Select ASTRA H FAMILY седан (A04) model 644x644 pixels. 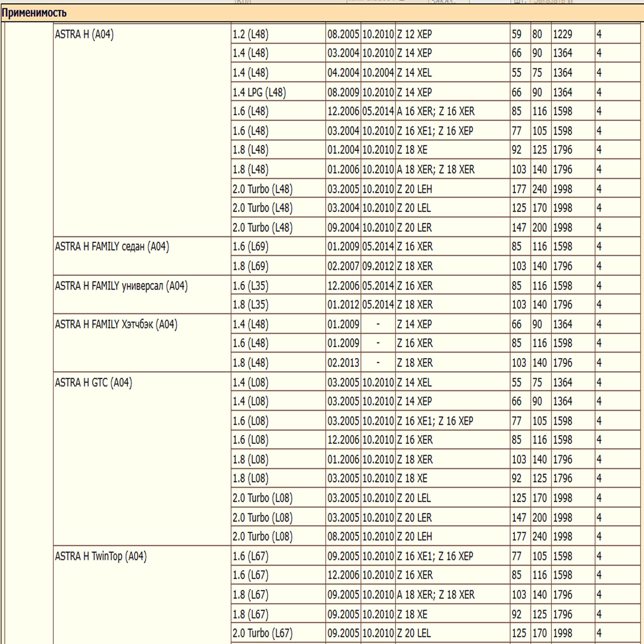coord(112,246)
